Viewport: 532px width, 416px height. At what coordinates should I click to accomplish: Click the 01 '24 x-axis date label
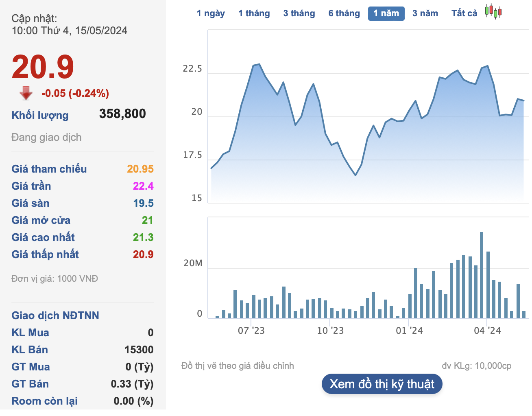click(409, 331)
